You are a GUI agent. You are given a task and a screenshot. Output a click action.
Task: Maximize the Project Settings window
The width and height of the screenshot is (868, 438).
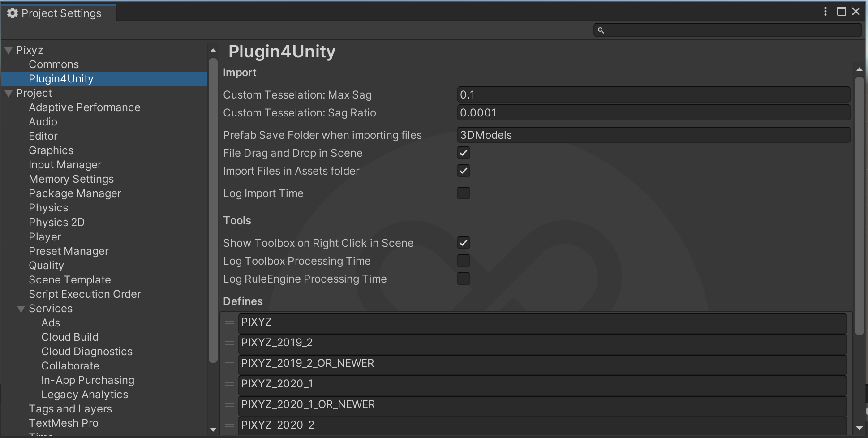(x=842, y=11)
